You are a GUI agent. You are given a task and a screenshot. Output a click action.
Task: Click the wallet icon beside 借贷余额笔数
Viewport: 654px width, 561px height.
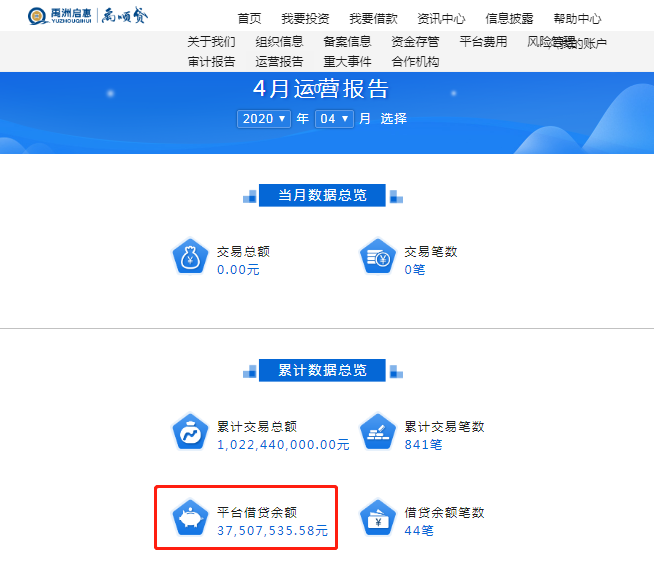(x=377, y=518)
